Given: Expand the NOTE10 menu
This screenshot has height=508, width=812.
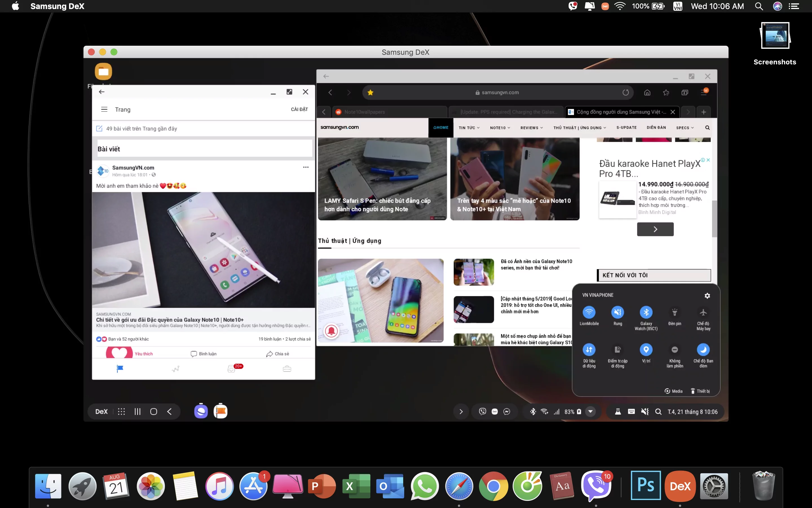Looking at the screenshot, I should click(x=500, y=128).
